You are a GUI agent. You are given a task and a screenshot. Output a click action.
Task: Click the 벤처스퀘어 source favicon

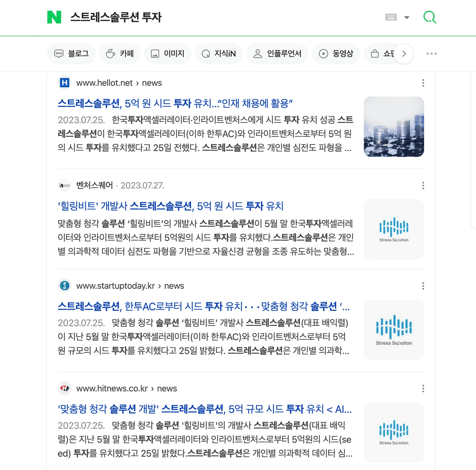coord(65,186)
